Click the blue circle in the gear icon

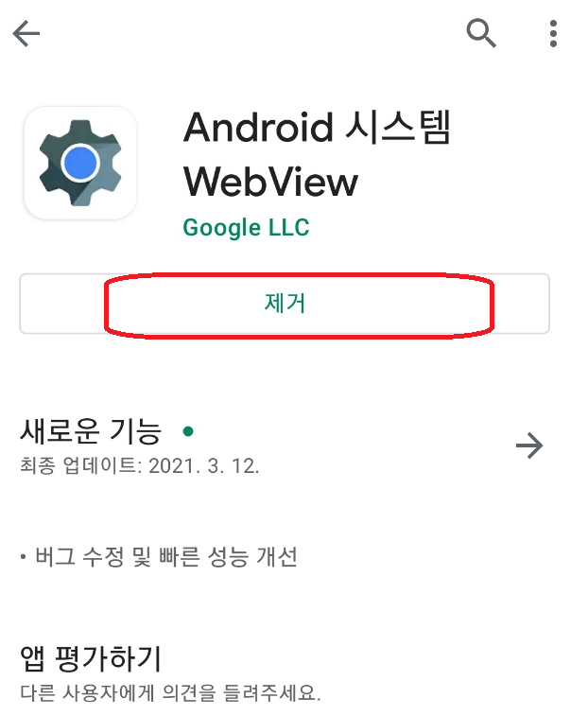[x=80, y=162]
